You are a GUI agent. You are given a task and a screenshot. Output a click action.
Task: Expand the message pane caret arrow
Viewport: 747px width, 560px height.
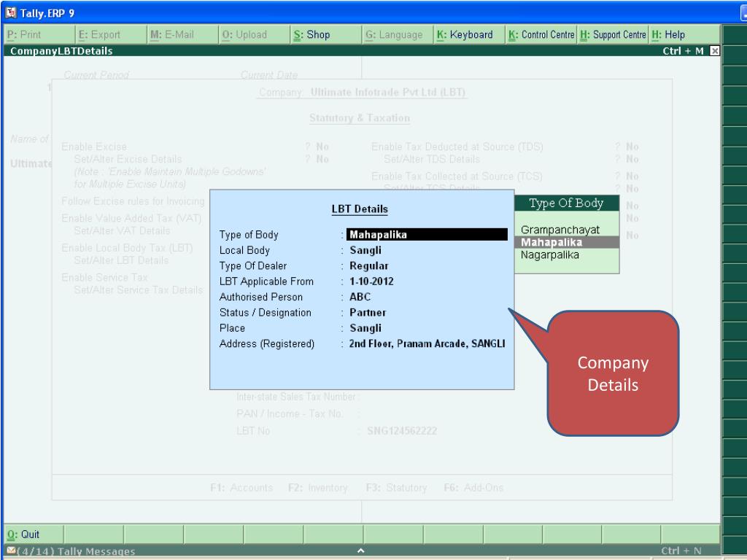coord(361,551)
